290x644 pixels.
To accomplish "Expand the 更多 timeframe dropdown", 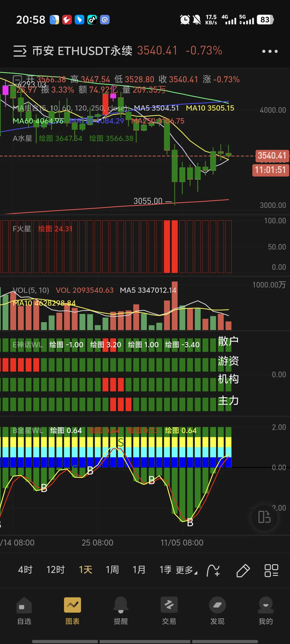I will click(x=186, y=570).
